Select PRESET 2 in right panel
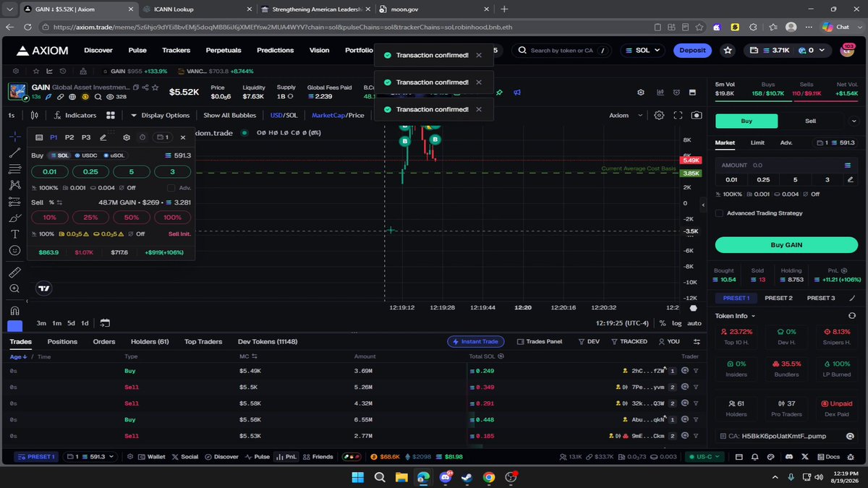Viewport: 868px width, 488px height. [x=778, y=298]
